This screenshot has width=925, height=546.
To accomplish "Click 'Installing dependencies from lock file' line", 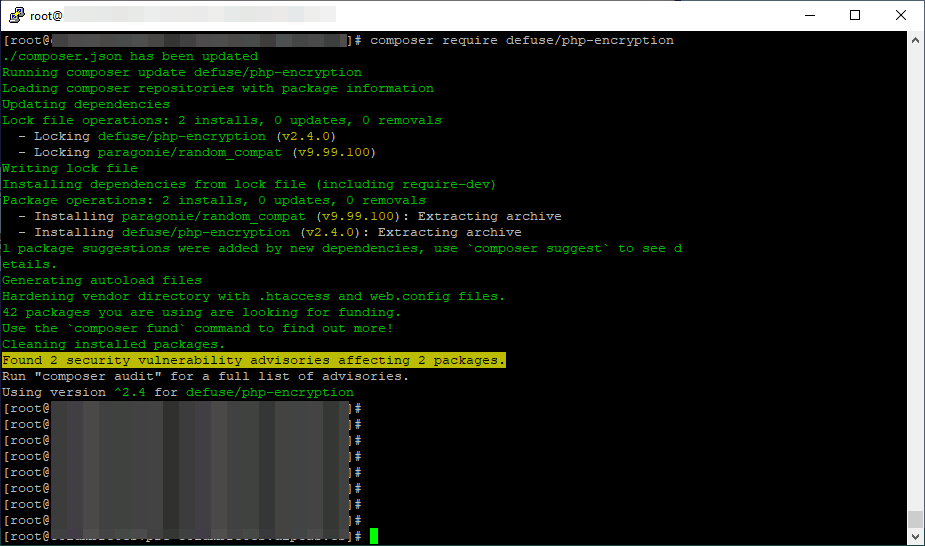I will [x=249, y=184].
